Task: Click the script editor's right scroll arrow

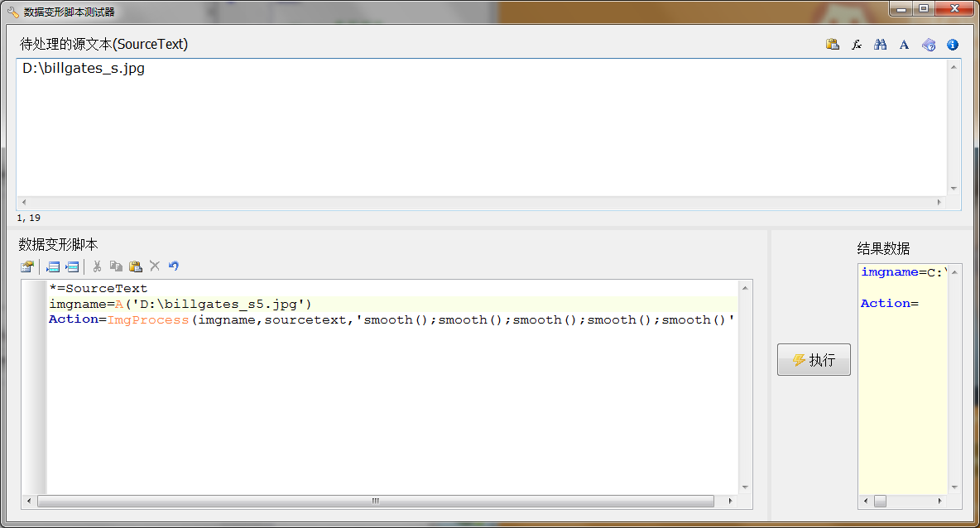Action: tap(729, 502)
